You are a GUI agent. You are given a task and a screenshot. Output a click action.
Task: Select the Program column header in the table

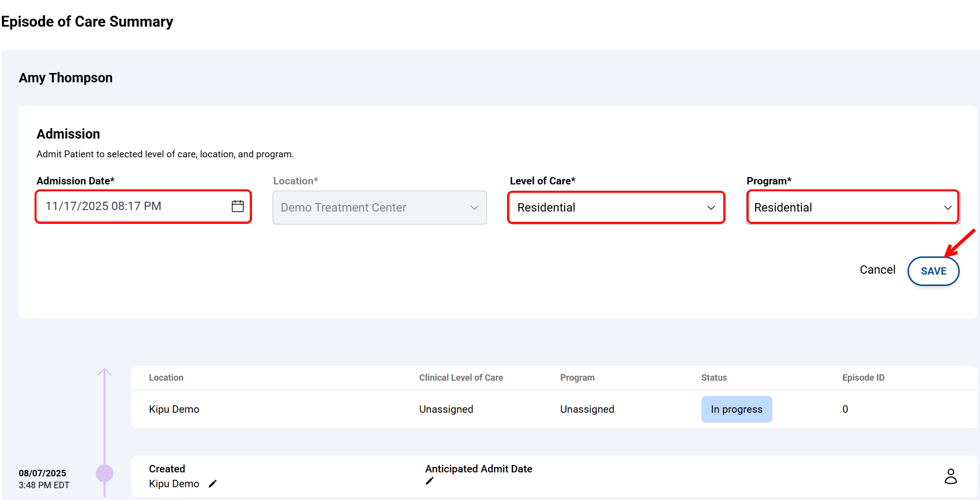click(x=577, y=378)
